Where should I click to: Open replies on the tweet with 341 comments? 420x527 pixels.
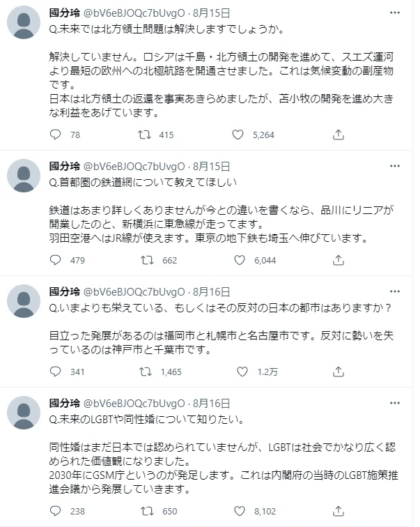click(56, 372)
